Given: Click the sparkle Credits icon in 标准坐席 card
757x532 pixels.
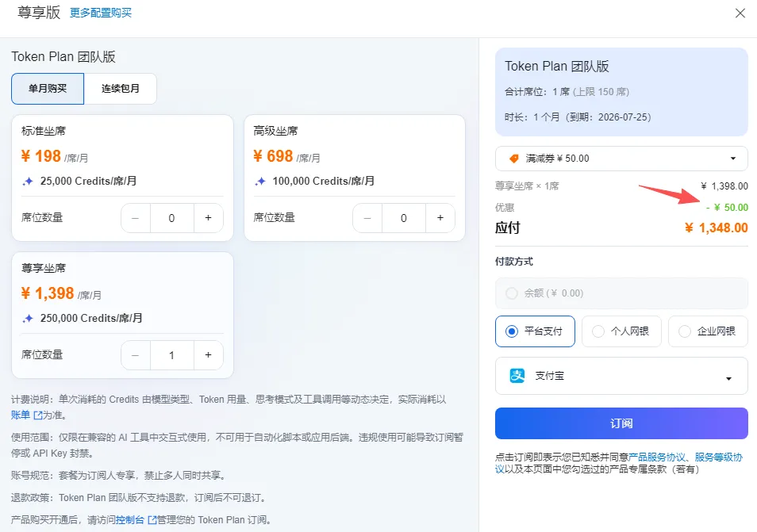Looking at the screenshot, I should tap(28, 182).
